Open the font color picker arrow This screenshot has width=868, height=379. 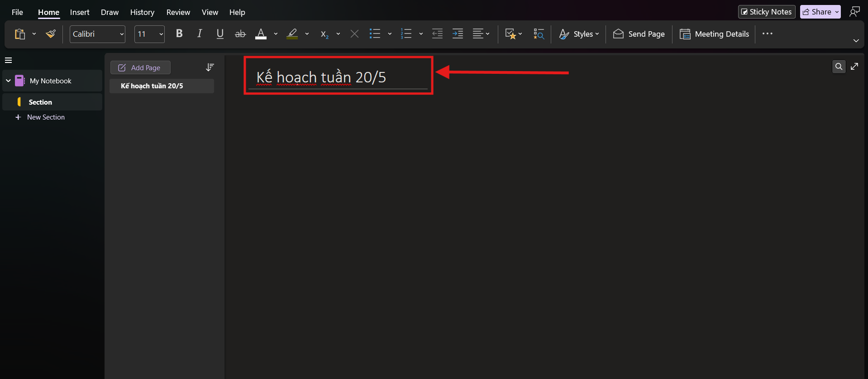[x=276, y=34]
